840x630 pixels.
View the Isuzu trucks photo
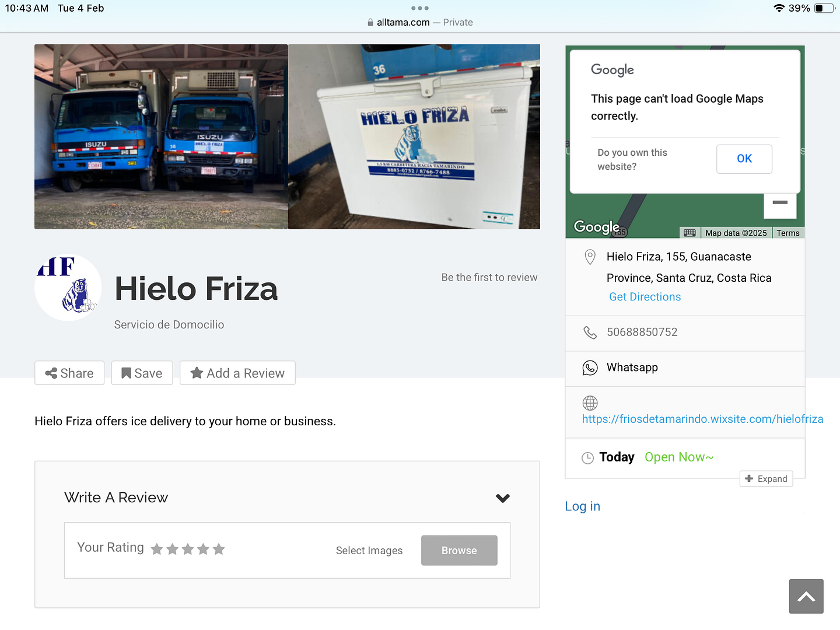click(x=161, y=136)
